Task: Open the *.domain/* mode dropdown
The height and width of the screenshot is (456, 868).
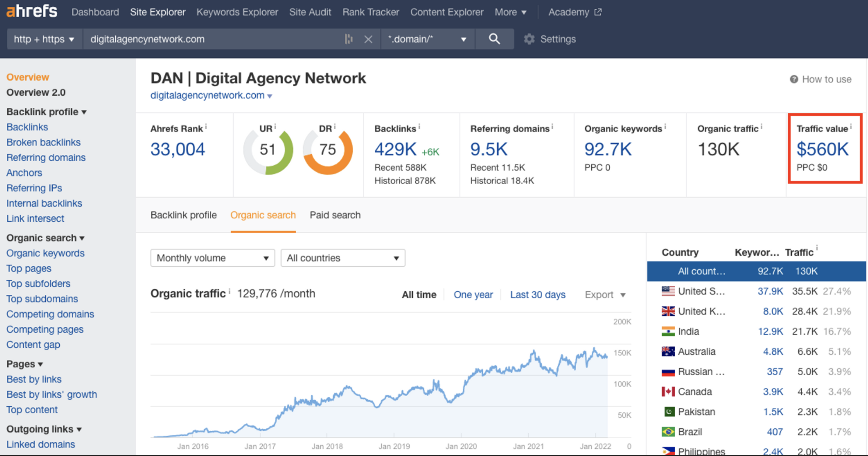Action: click(428, 39)
